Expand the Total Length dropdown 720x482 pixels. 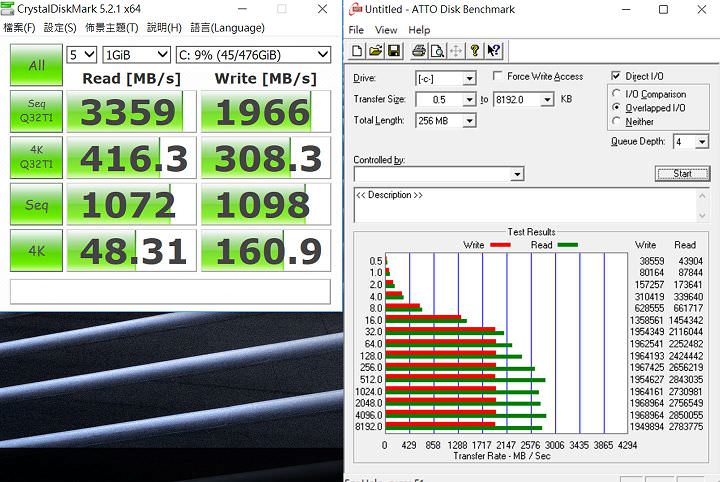[469, 120]
